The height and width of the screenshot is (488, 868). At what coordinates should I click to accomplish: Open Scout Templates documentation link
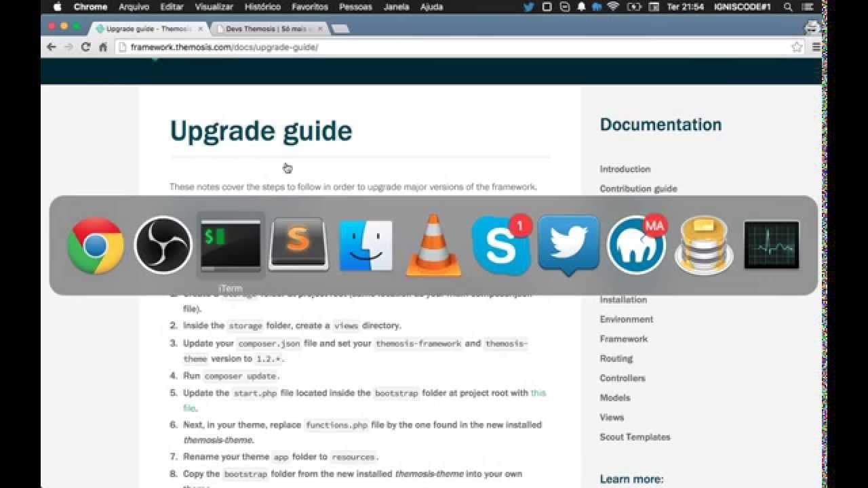[635, 437]
